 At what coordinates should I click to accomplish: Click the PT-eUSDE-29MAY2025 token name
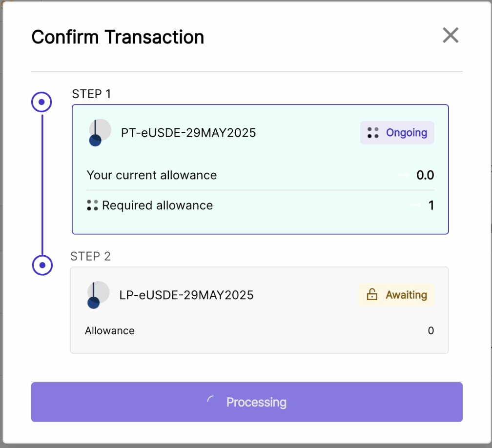(x=188, y=133)
